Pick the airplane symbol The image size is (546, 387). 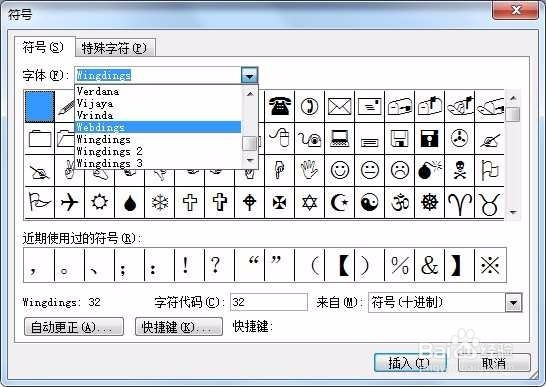[69, 202]
